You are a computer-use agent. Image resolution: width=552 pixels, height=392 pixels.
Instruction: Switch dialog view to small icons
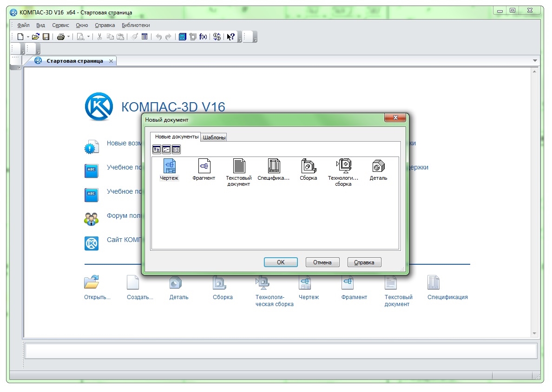[x=166, y=150]
